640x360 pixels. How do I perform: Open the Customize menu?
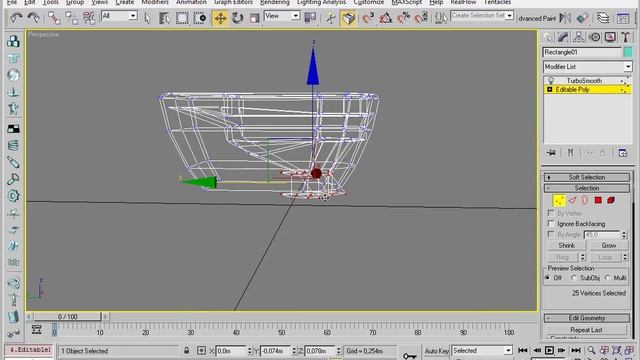click(x=369, y=2)
